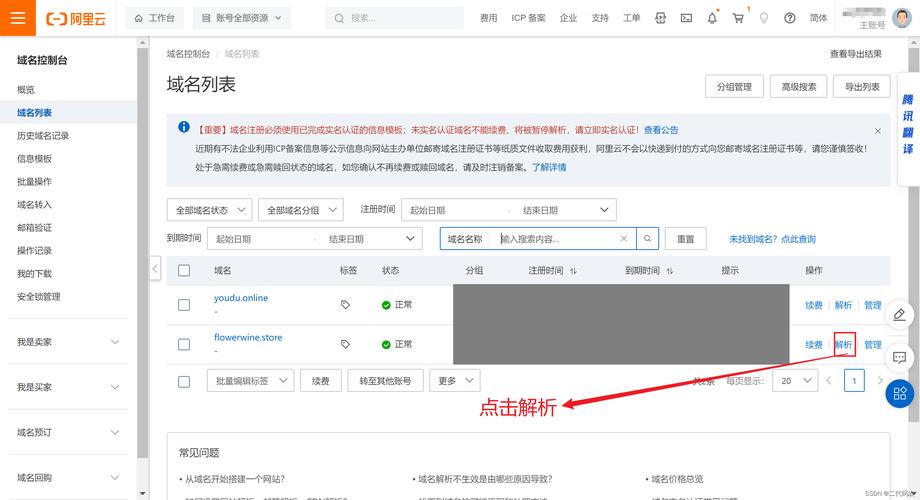Select 信息模板 in the sidebar
The width and height of the screenshot is (920, 500).
[34, 158]
